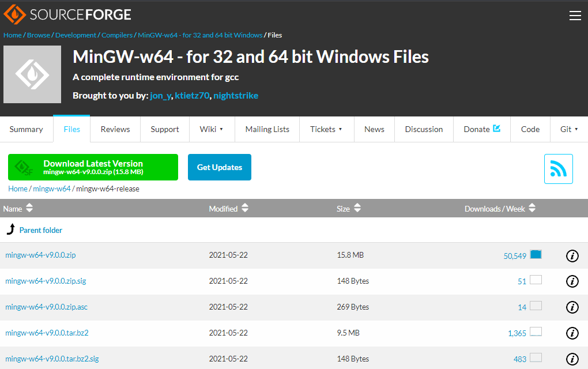The height and width of the screenshot is (369, 588).
Task: Click the 269 Bytes size value
Action: tap(353, 307)
